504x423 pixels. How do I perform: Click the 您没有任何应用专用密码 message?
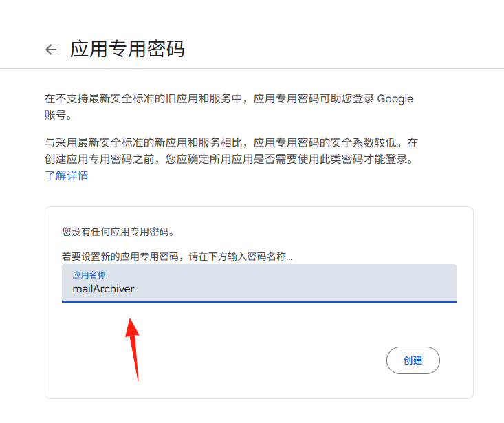(118, 231)
